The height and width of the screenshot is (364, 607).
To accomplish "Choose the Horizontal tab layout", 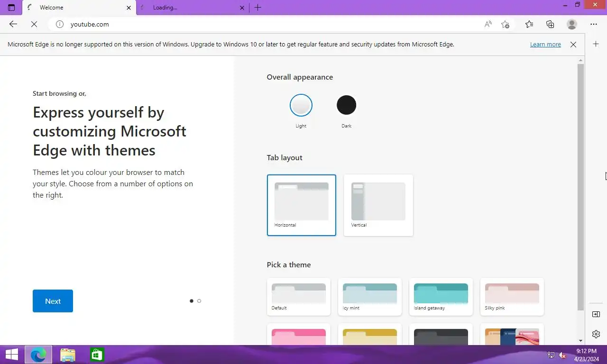I will 302,205.
